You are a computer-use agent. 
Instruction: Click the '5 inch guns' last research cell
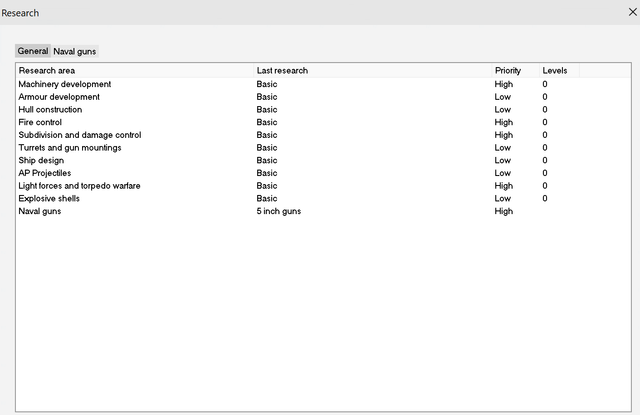tap(279, 211)
